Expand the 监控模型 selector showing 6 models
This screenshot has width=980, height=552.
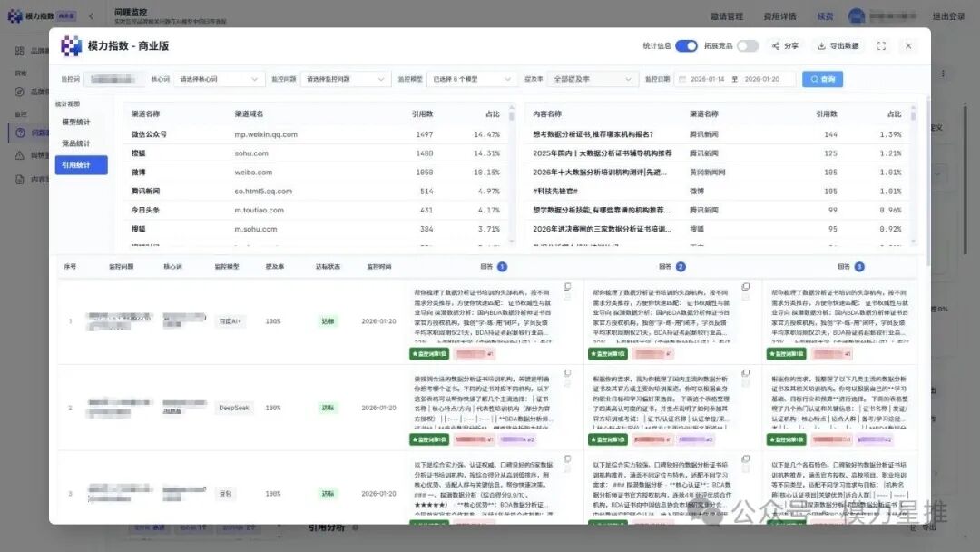[471, 79]
